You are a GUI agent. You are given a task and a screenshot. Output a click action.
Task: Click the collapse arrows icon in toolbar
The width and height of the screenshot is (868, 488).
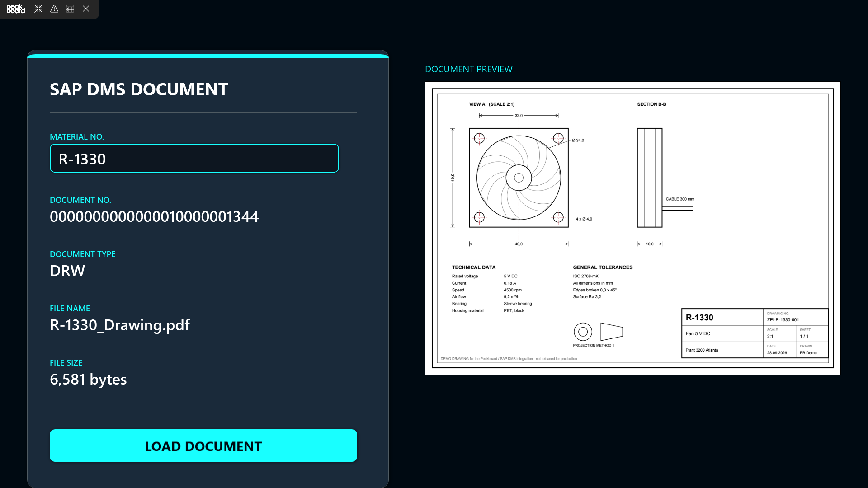pos(38,9)
